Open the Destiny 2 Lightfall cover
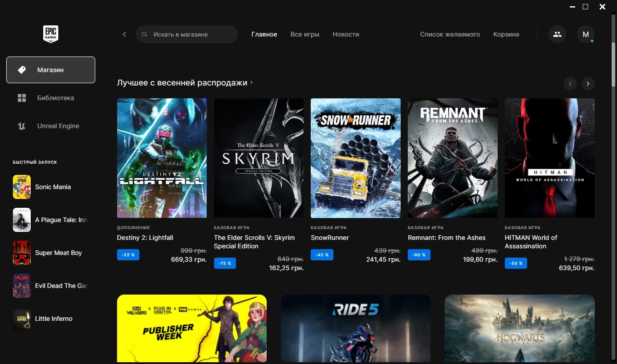The height and width of the screenshot is (364, 617). [162, 158]
